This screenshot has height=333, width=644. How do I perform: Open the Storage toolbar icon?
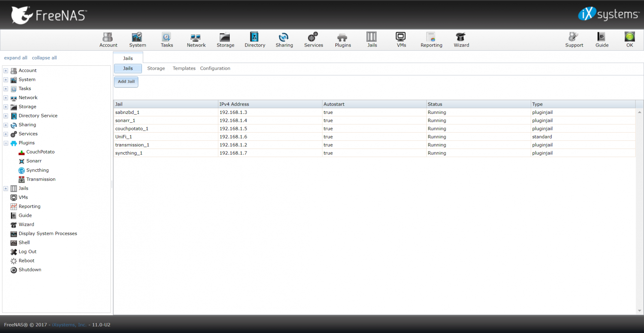coord(225,40)
